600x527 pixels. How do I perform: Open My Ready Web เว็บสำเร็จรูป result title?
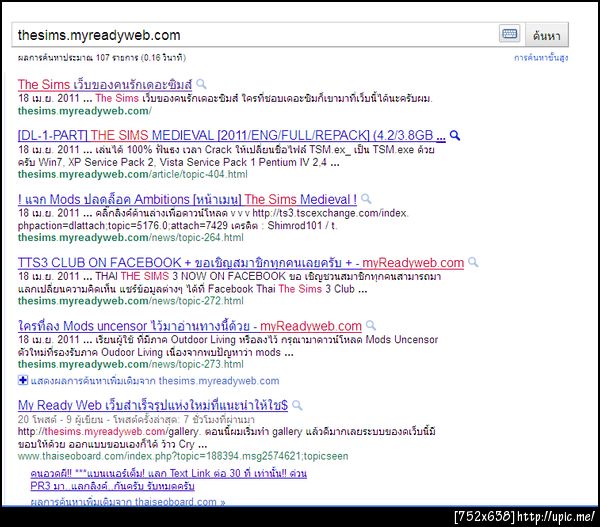153,405
